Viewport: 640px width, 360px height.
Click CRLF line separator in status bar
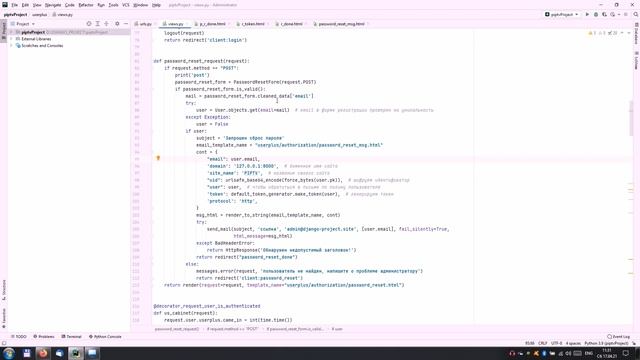pyautogui.click(x=542, y=343)
